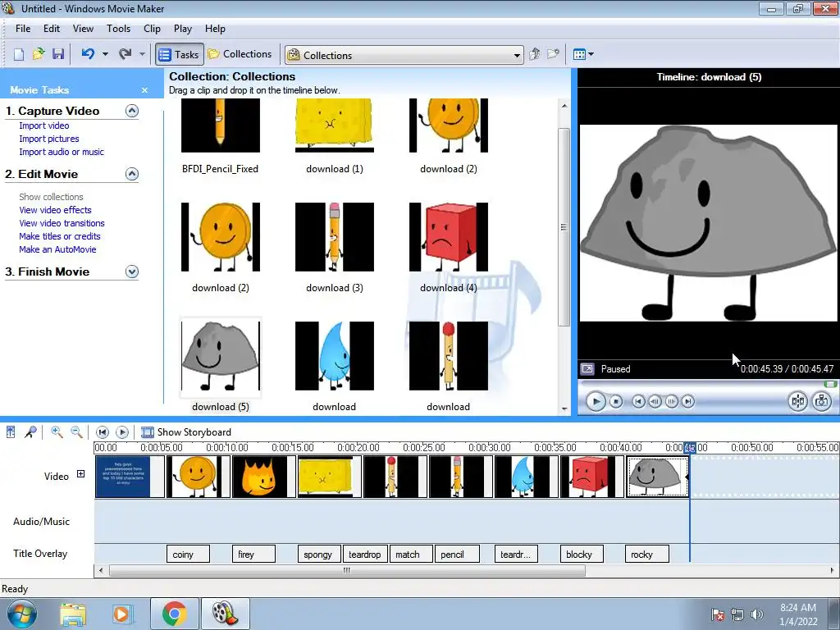Collapse the Edit Movie section
Viewport: 840px width, 630px height.
coord(132,174)
